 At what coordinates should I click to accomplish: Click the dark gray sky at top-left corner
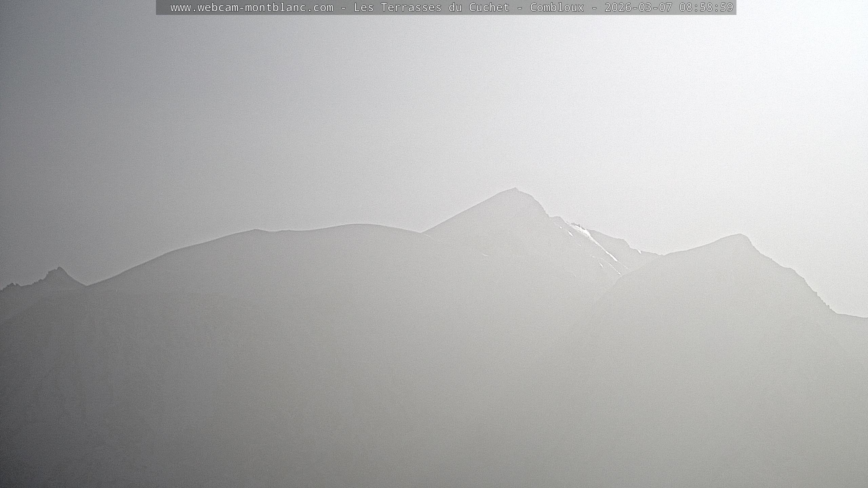[x=20, y=20]
